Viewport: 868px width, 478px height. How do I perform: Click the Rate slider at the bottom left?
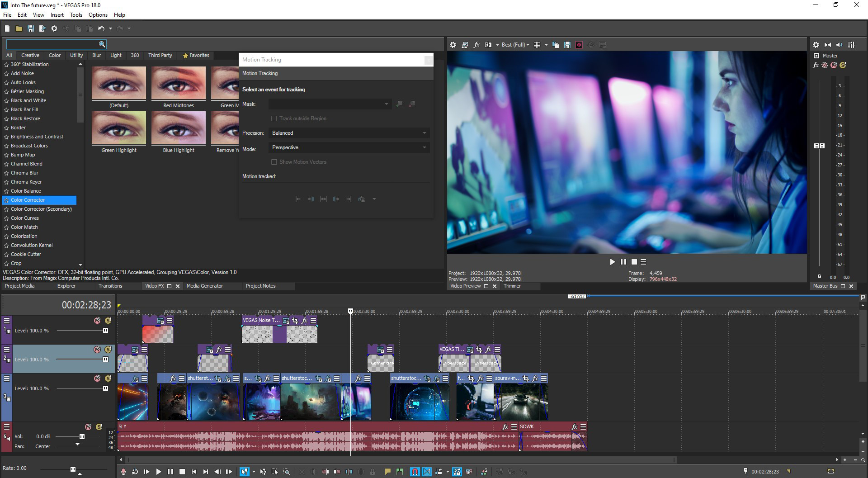click(73, 468)
